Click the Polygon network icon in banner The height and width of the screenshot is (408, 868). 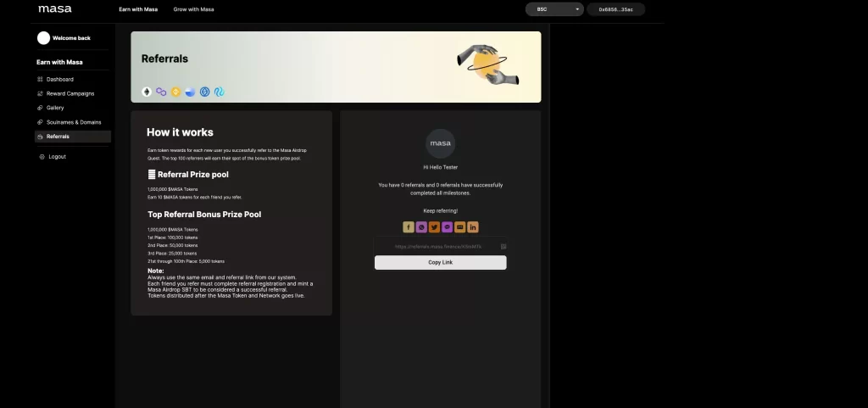coord(161,92)
